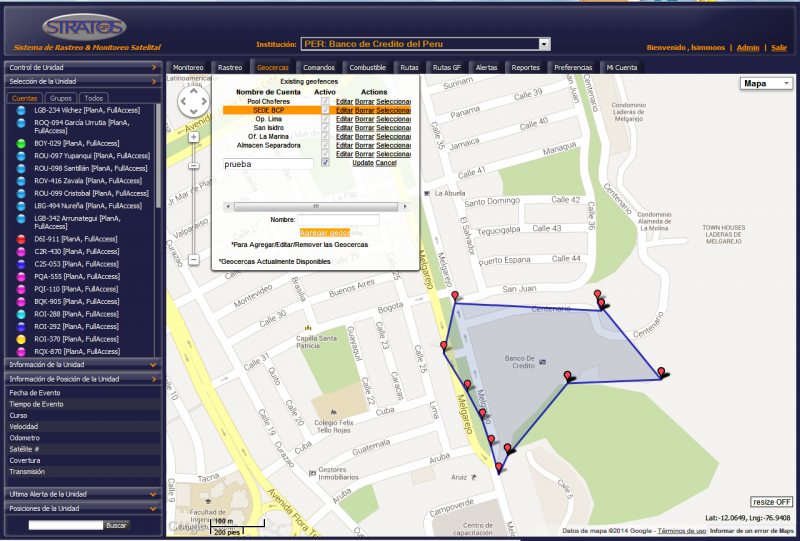Click the yellow status icon for ROI-370
This screenshot has height=541, width=800.
point(22,339)
